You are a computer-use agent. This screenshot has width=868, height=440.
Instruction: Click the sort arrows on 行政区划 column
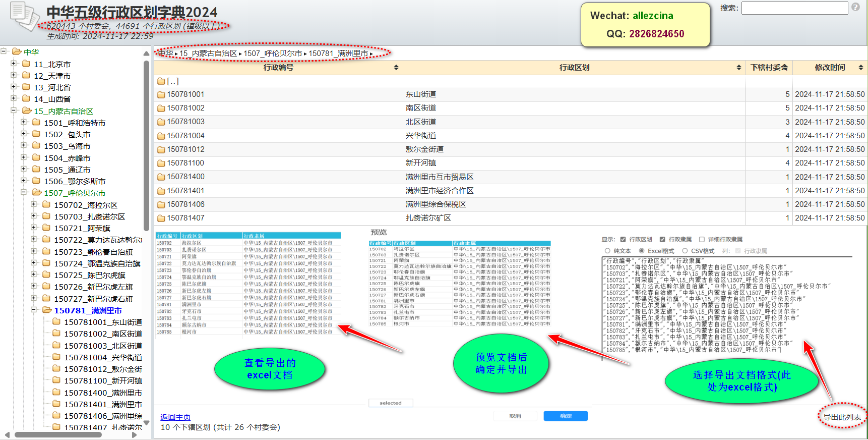point(738,68)
